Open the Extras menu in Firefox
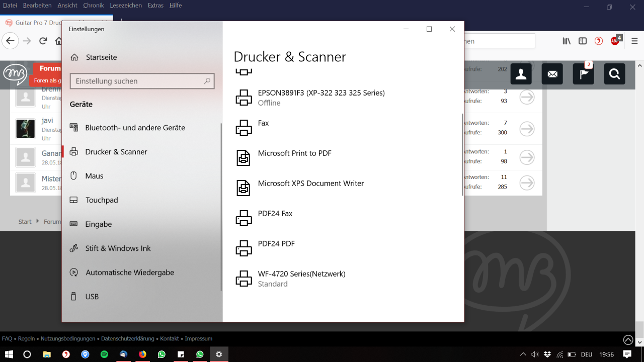The image size is (644, 362). [156, 6]
